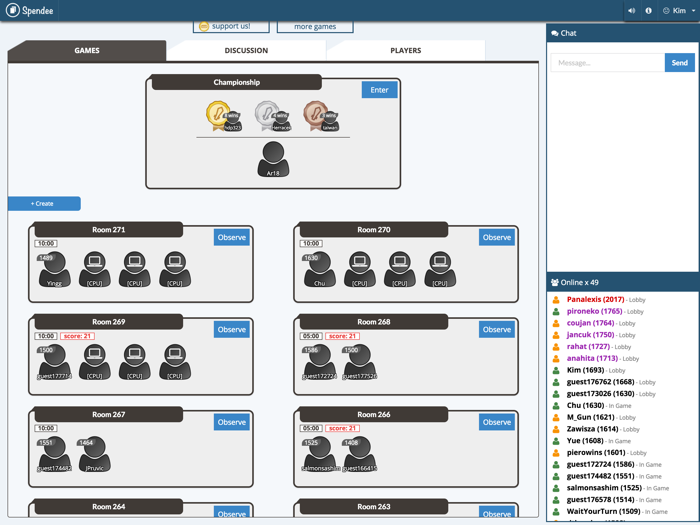Observe Room 267
The image size is (700, 525).
coord(232,422)
